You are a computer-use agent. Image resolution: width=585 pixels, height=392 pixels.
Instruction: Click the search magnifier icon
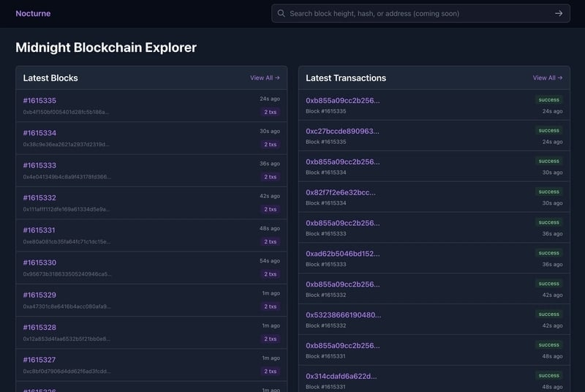pos(281,13)
